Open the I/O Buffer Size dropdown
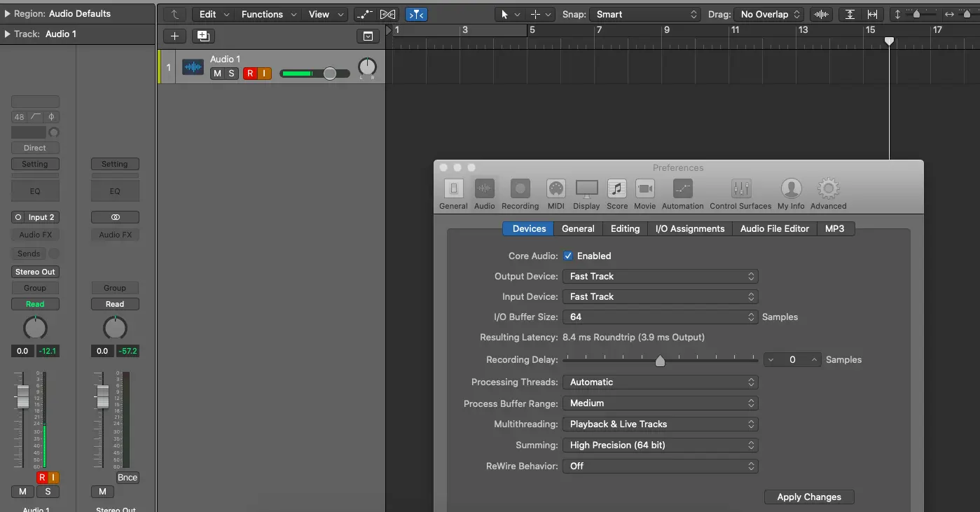980x512 pixels. 660,317
